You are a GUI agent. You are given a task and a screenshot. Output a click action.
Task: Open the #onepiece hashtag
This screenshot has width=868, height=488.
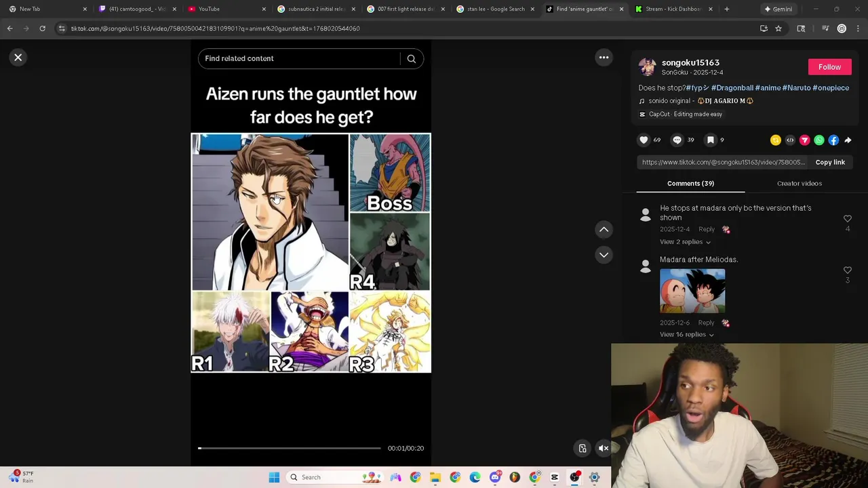831,88
